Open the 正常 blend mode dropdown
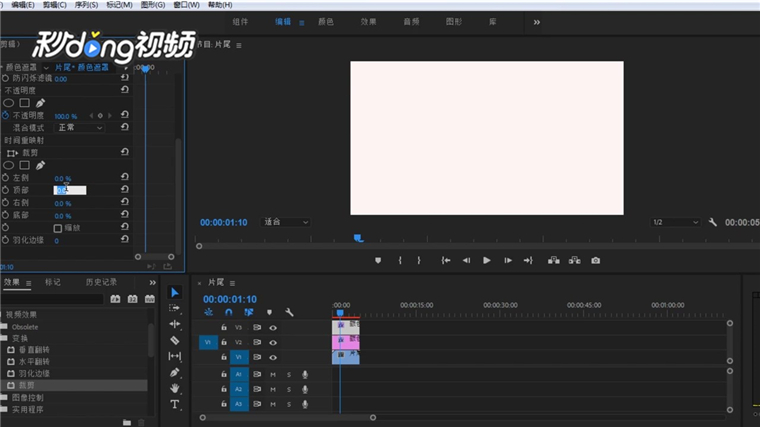Image resolution: width=760 pixels, height=427 pixels. pos(79,128)
